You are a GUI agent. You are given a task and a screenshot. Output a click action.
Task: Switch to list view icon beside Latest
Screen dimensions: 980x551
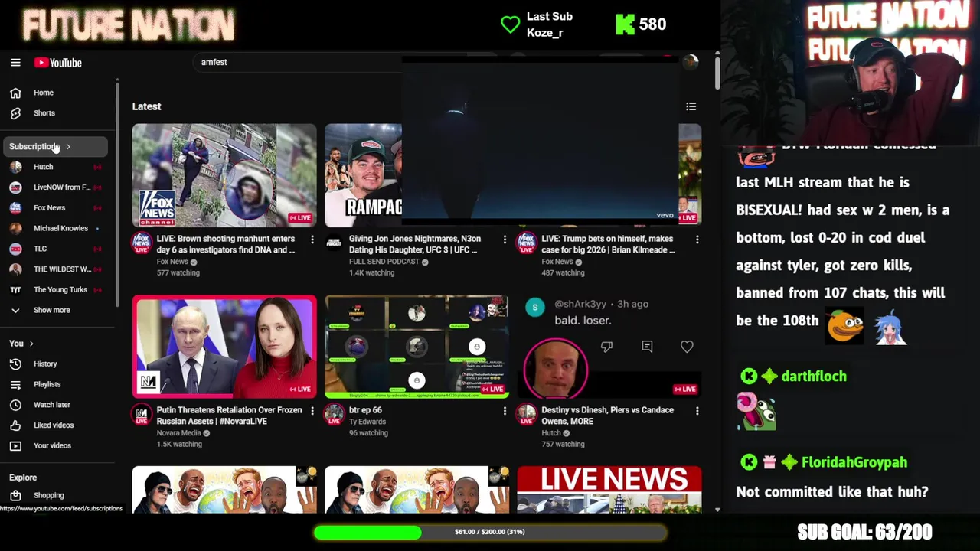point(691,106)
